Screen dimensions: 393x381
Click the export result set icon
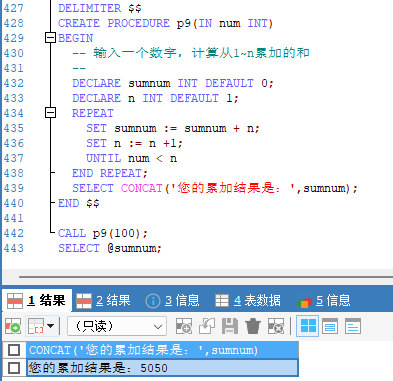pos(13,326)
